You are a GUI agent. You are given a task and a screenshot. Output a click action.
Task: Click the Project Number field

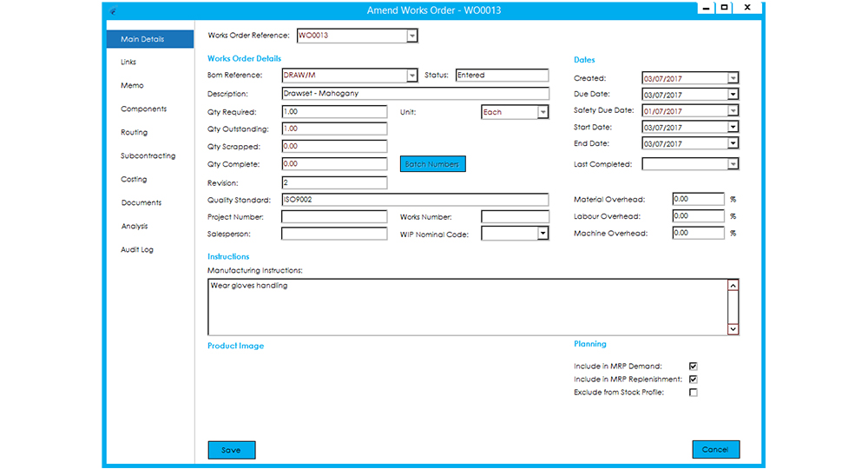(x=334, y=217)
